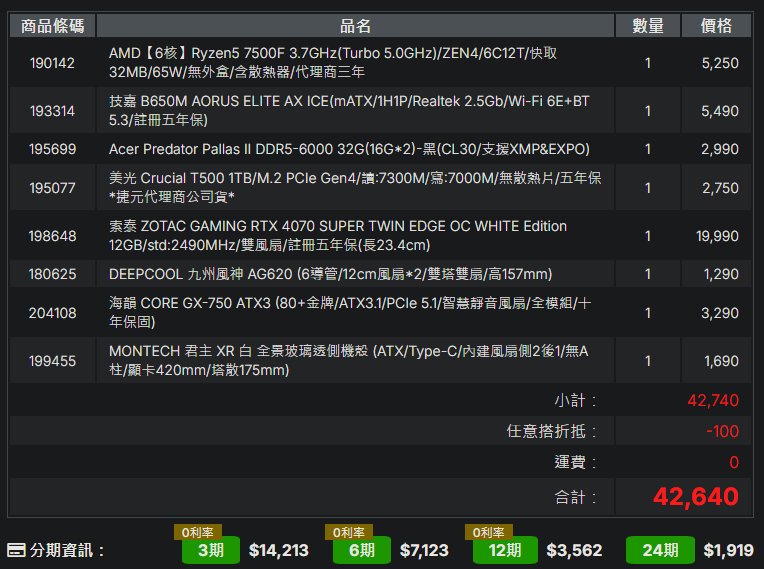Click the total amount 42,640
This screenshot has width=764, height=569.
[696, 497]
